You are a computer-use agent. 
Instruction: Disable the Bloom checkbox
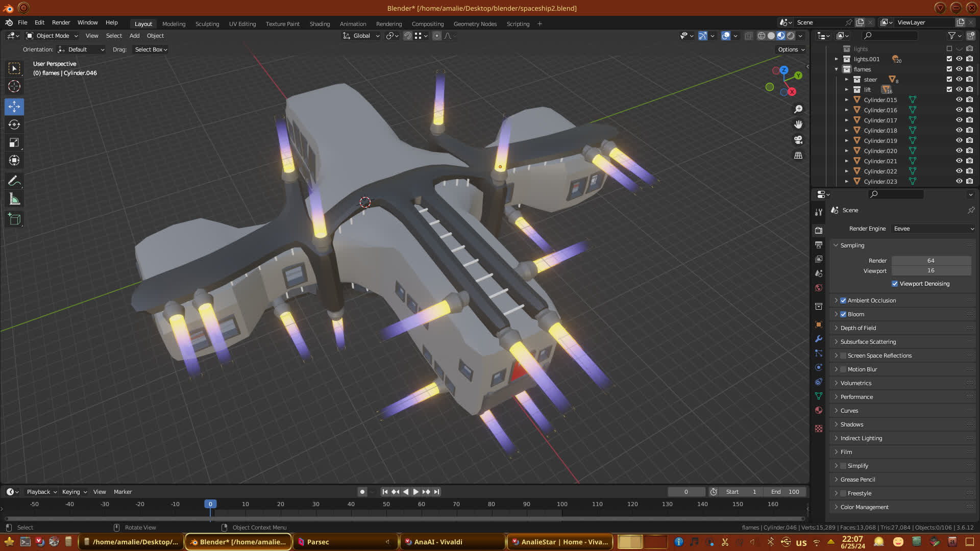(x=843, y=314)
